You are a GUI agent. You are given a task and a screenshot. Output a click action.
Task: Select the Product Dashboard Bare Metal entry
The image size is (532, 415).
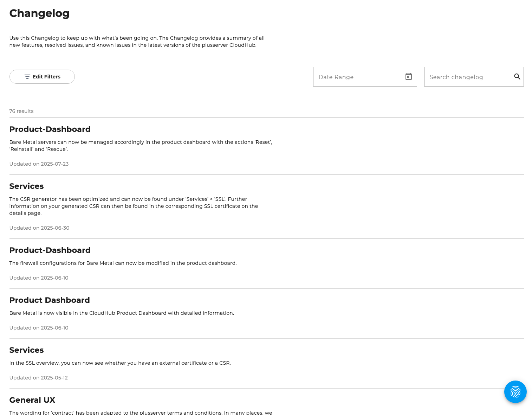(50, 300)
